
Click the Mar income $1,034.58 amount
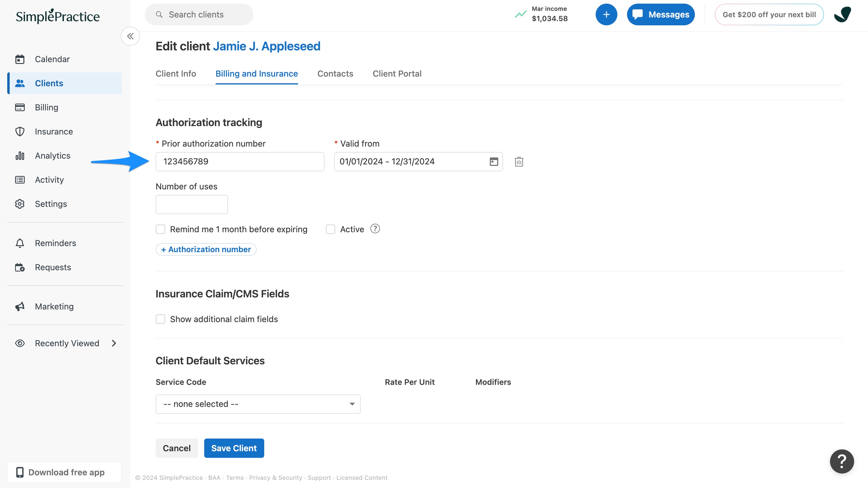pyautogui.click(x=550, y=18)
